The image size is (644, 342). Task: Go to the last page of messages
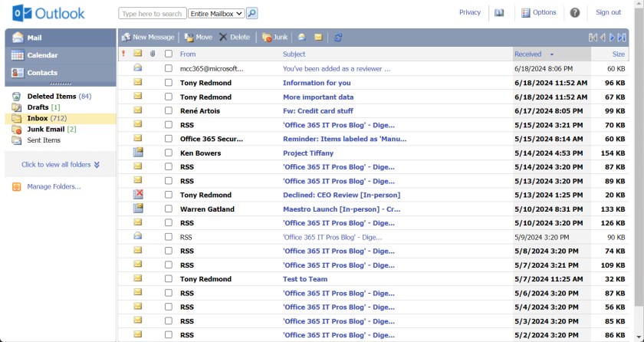[x=622, y=38]
